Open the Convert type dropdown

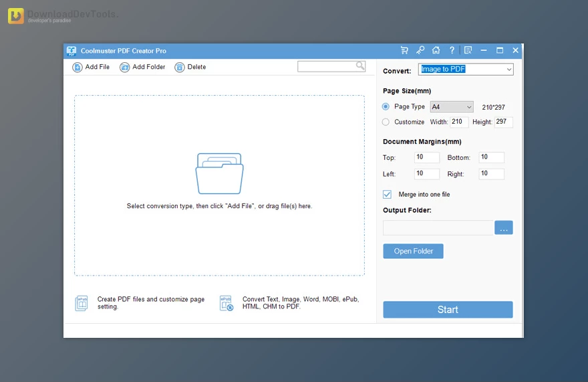point(466,69)
